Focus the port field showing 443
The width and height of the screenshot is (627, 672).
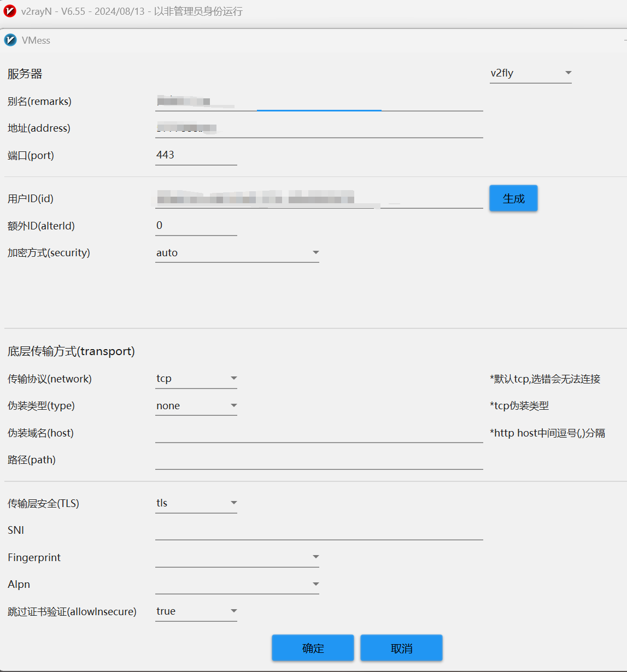tap(196, 155)
